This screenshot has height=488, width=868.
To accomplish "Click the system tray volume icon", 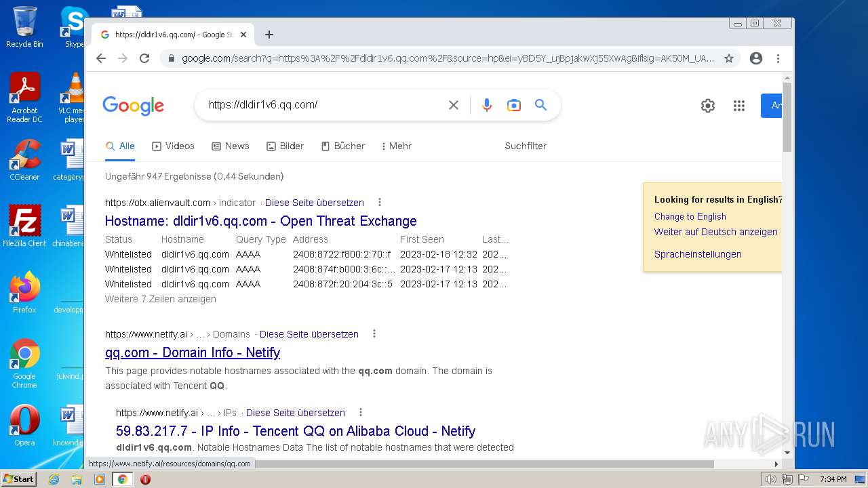I will 770,479.
